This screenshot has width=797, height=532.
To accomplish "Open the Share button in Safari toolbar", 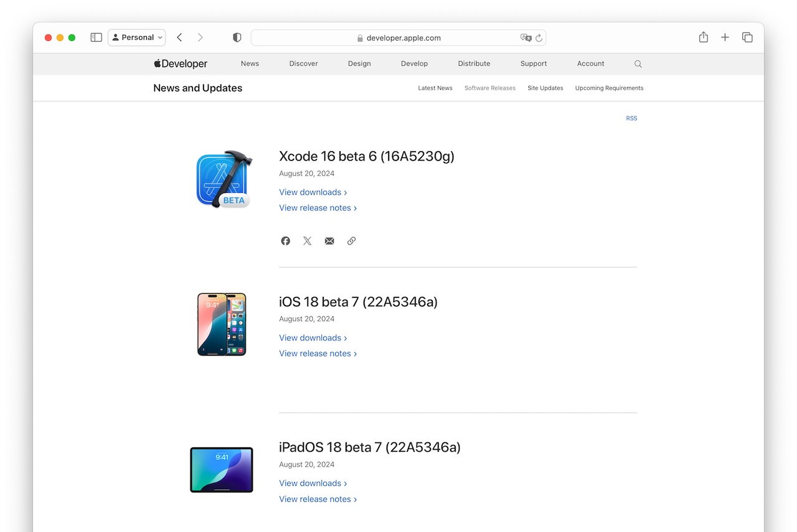I will click(x=704, y=37).
